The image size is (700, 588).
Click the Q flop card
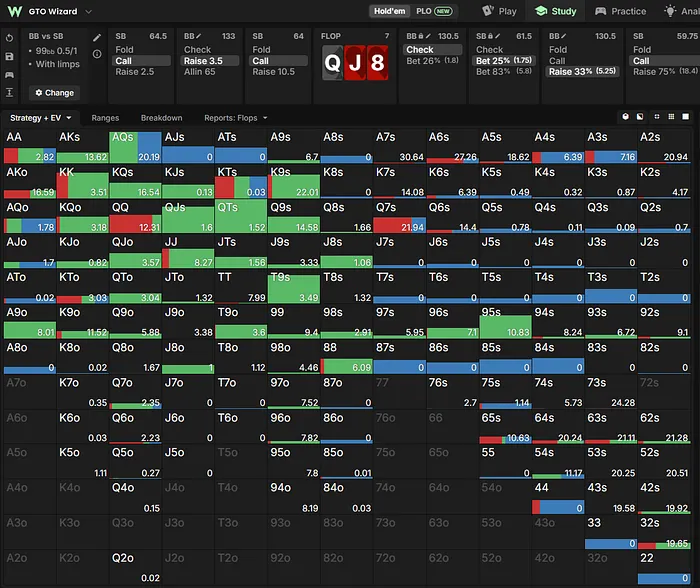[x=333, y=63]
